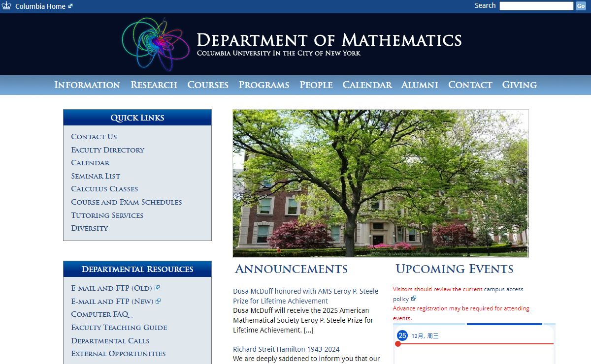Open the Dusa McDuff Steele Prize announcement

click(x=306, y=296)
